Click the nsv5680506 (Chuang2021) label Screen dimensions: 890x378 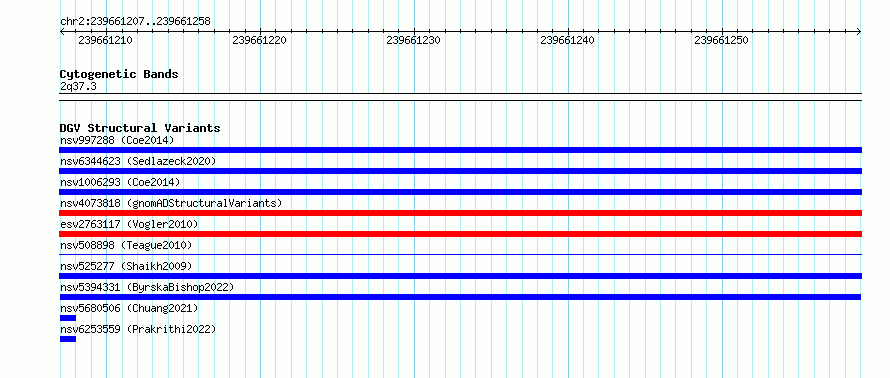tap(129, 308)
